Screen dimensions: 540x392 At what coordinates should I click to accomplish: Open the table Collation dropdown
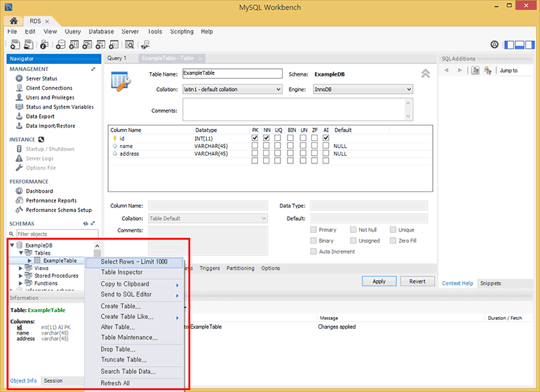coord(231,90)
